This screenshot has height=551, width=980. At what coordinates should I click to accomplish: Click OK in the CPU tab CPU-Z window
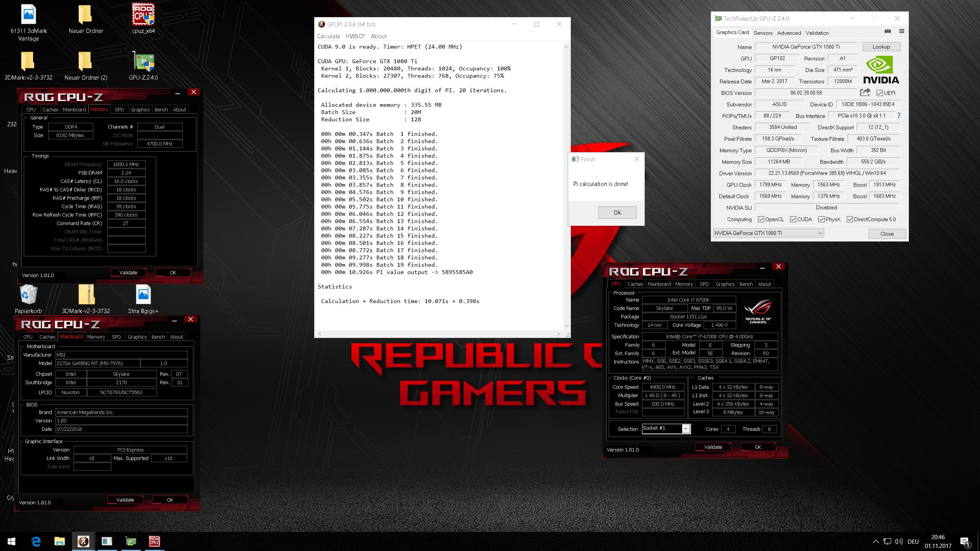pos(758,447)
